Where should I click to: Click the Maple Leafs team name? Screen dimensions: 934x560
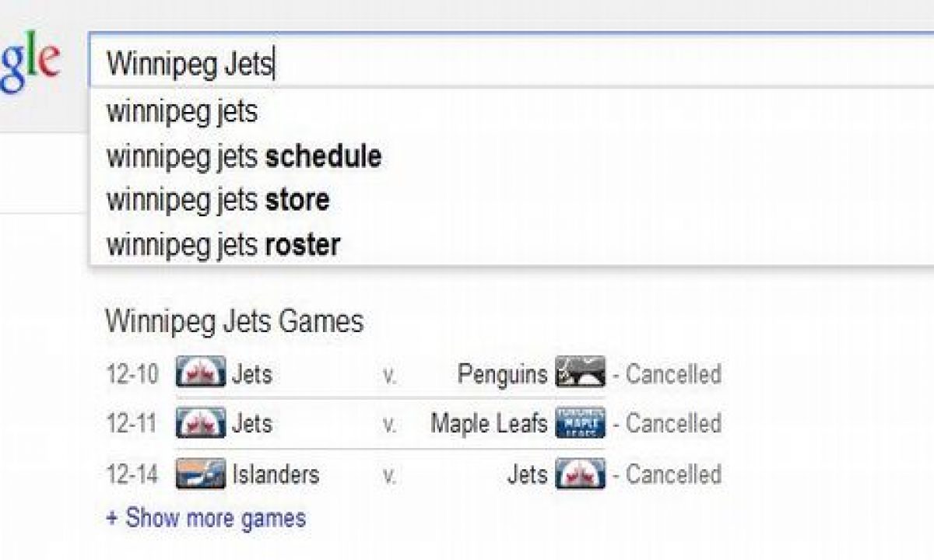[489, 424]
